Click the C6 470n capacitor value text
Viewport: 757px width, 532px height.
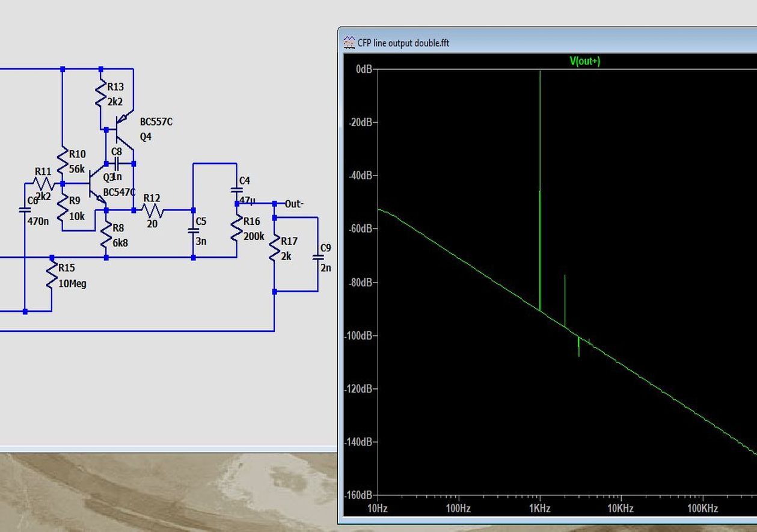(38, 221)
